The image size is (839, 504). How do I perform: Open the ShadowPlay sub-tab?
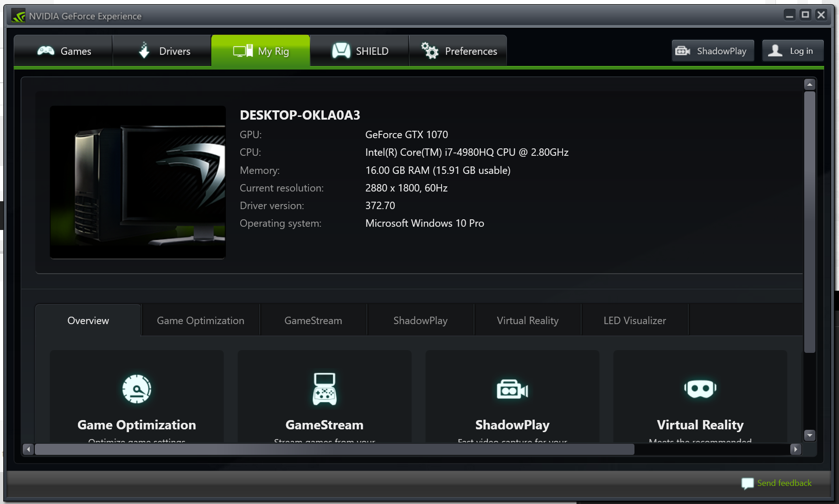[x=420, y=320]
